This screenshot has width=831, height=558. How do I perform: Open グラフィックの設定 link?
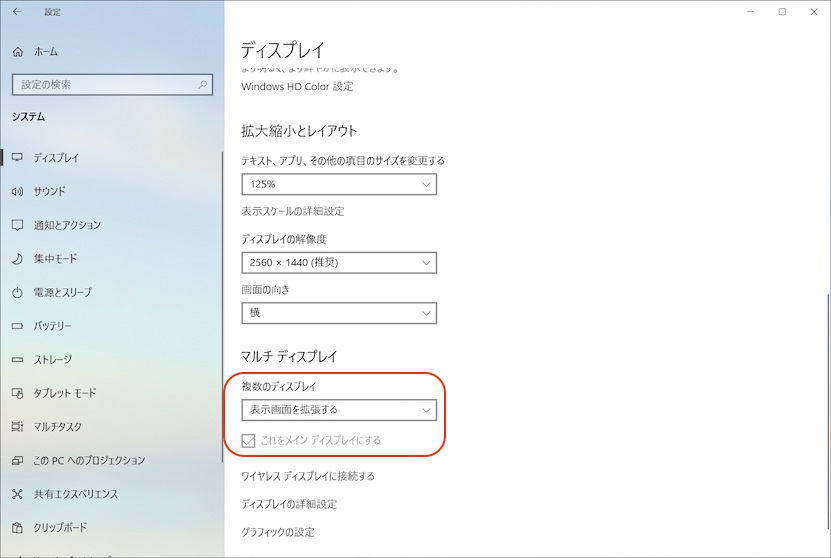coord(278,532)
